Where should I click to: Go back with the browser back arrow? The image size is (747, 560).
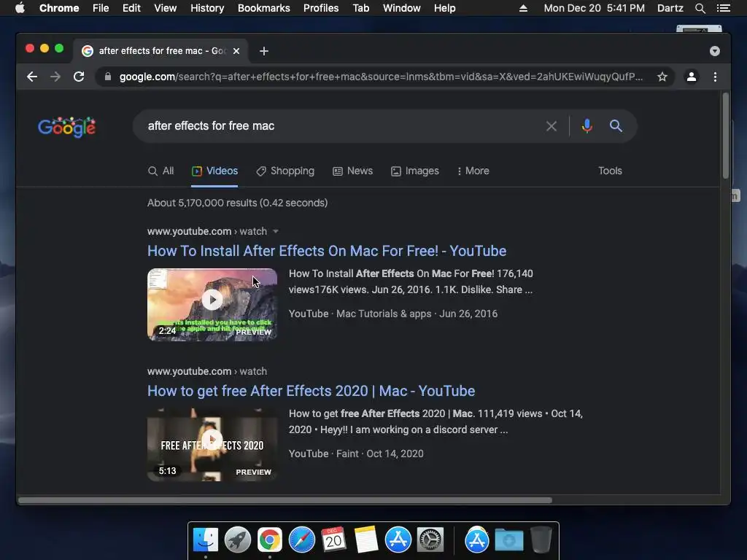tap(32, 77)
